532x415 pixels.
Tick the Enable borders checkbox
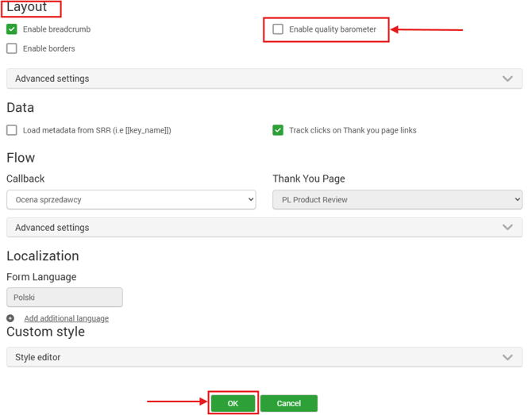12,48
